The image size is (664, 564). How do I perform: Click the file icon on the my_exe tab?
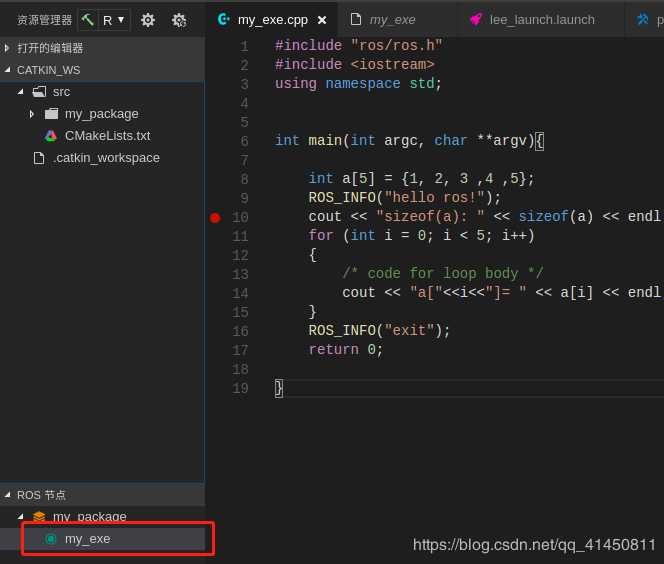pyautogui.click(x=356, y=19)
